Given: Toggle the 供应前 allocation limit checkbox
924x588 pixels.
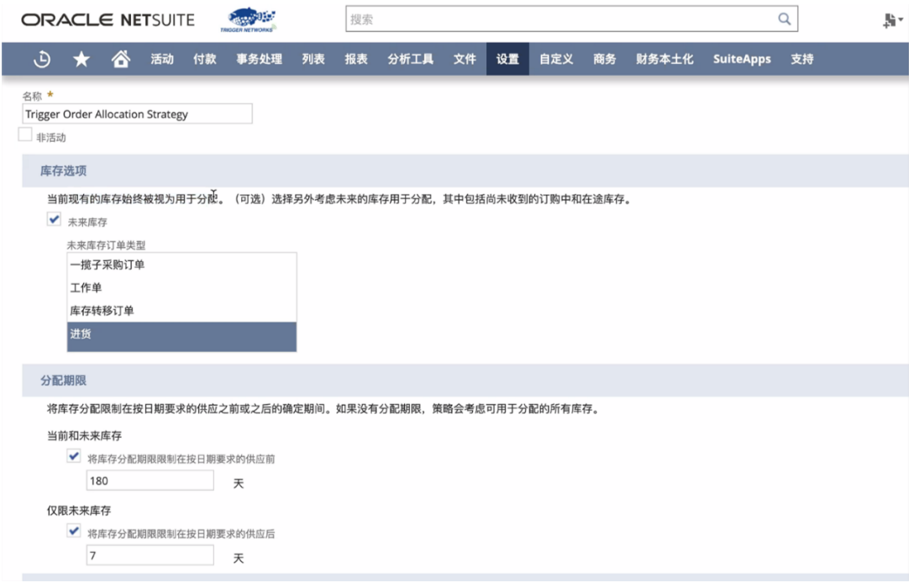Looking at the screenshot, I should [74, 456].
